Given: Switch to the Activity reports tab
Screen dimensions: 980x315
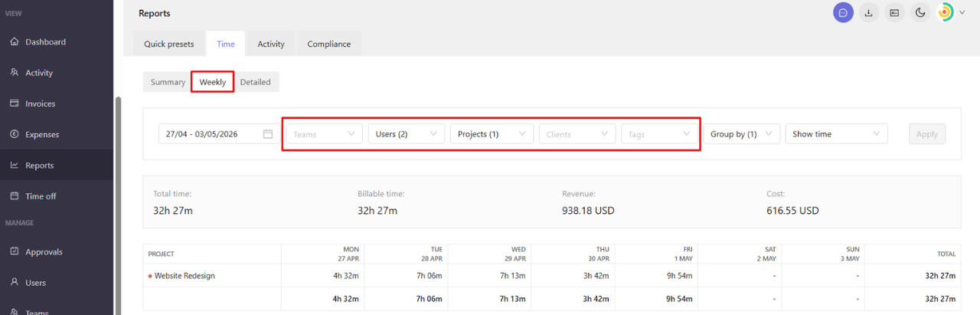Looking at the screenshot, I should [271, 44].
